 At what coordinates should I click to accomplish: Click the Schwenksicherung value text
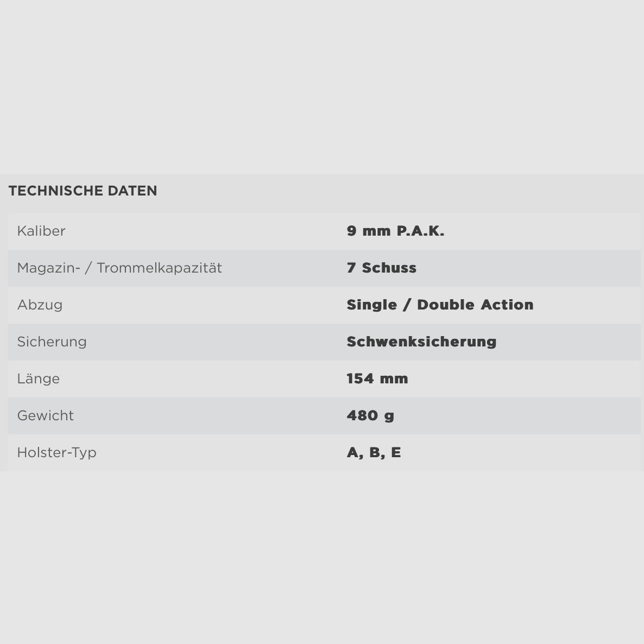point(421,342)
